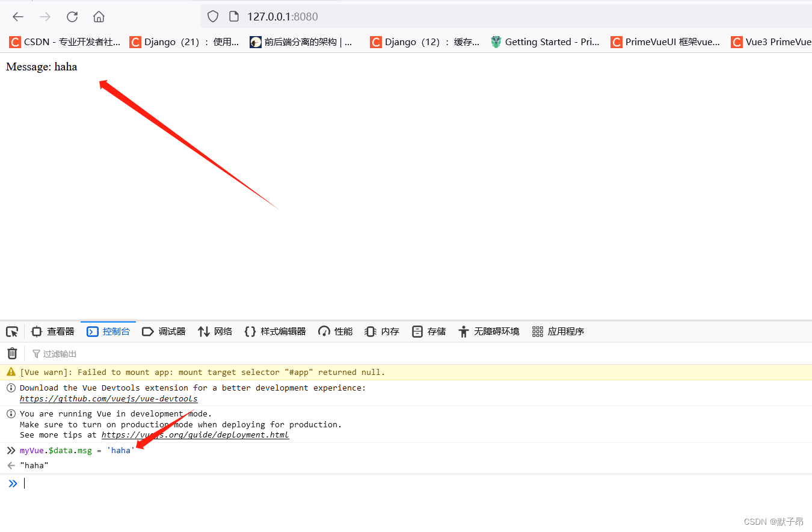This screenshot has height=532, width=812.
Task: Click the page info icon in address bar
Action: pyautogui.click(x=234, y=17)
